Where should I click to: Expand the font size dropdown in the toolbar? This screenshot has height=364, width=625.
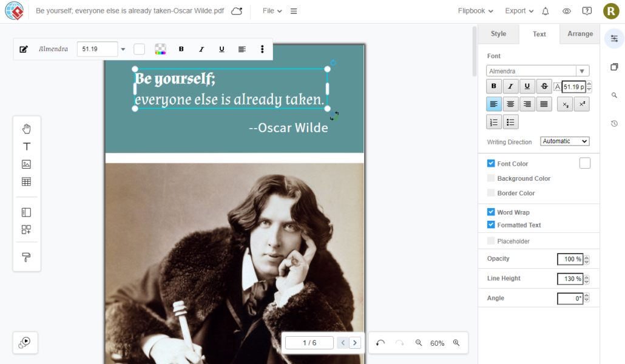(123, 49)
